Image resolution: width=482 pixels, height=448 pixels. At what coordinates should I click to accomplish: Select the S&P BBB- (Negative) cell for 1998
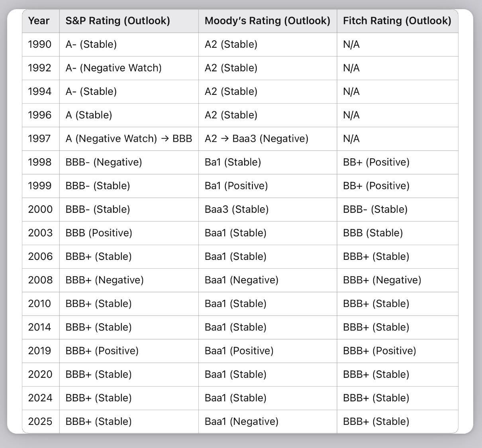point(104,162)
